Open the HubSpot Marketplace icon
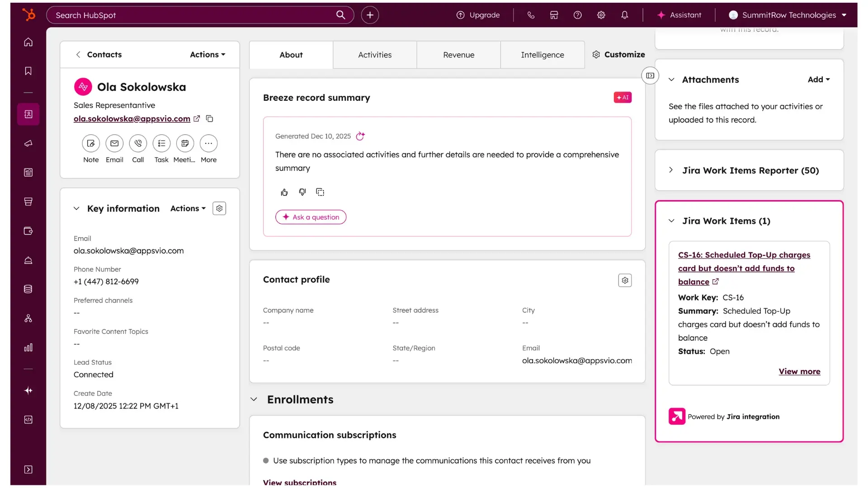 554,15
